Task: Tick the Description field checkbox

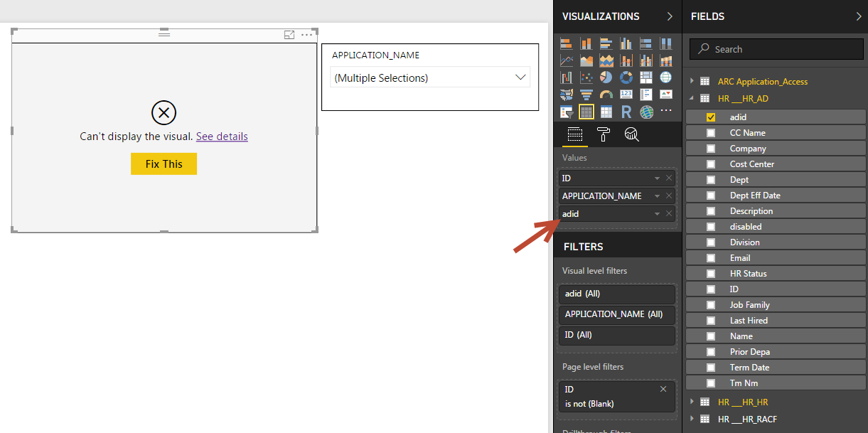Action: 711,211
